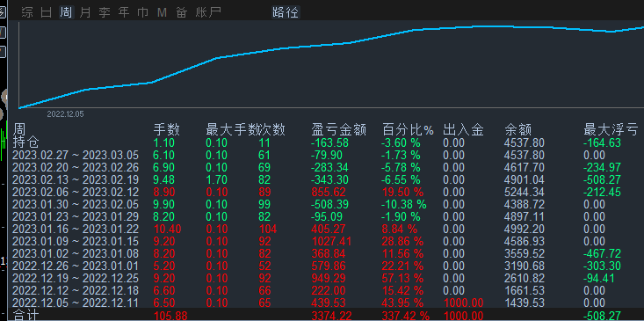Click the 周 column header
Image resolution: width=644 pixels, height=321 pixels.
(19, 130)
